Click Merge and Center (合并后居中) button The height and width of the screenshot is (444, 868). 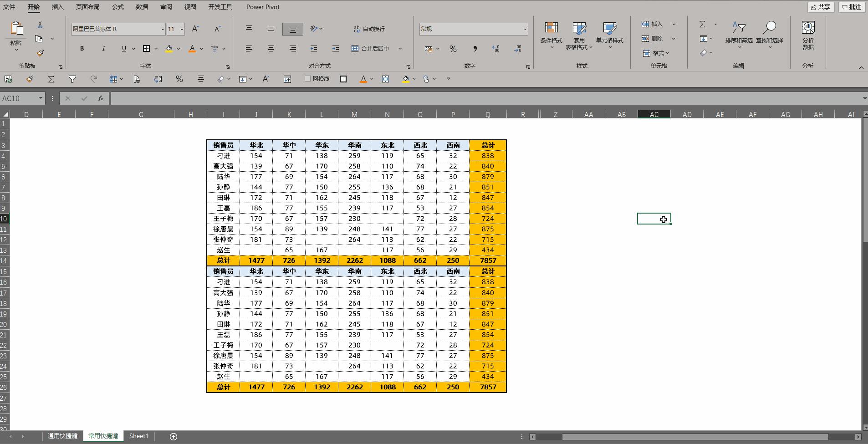371,48
